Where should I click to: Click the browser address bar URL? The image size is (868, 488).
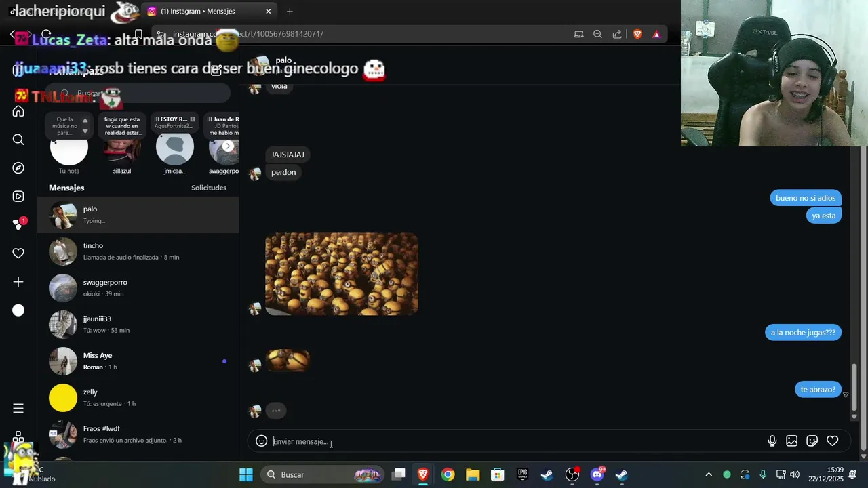[x=248, y=34]
